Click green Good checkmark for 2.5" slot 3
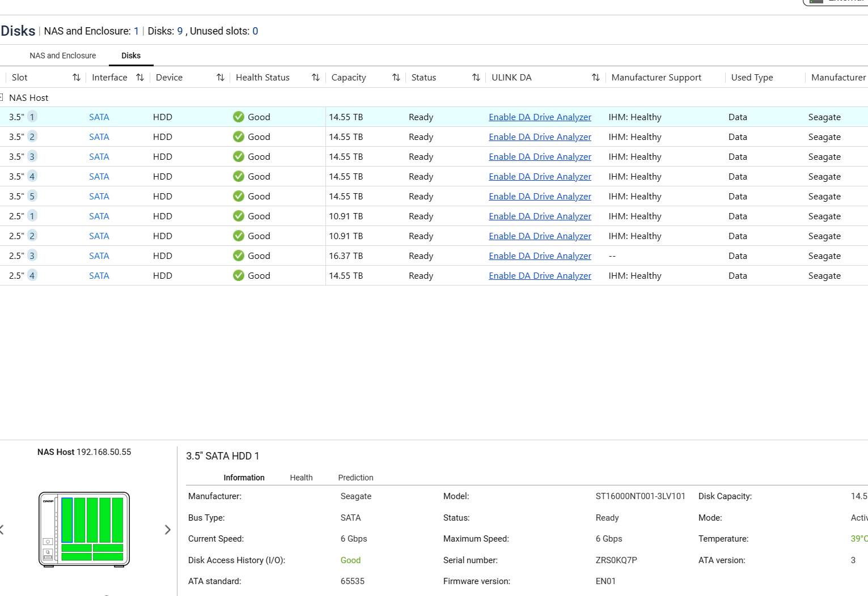 [239, 256]
